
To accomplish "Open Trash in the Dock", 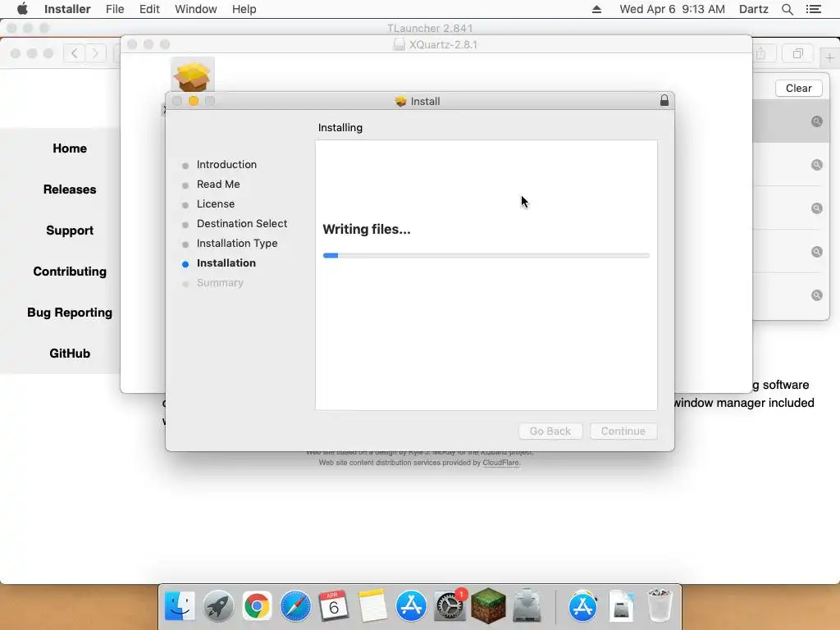I will [x=660, y=606].
